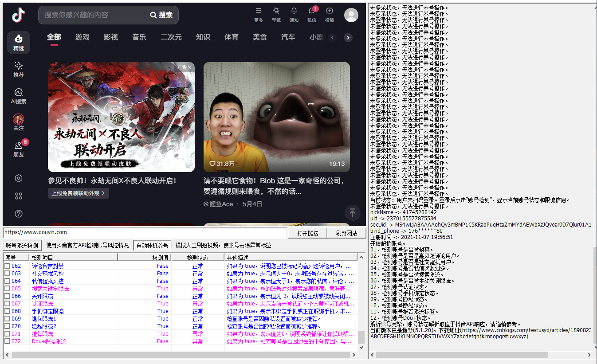This screenshot has height=364, width=597.
Task: Select the 影视 category tab
Action: pos(111,37)
